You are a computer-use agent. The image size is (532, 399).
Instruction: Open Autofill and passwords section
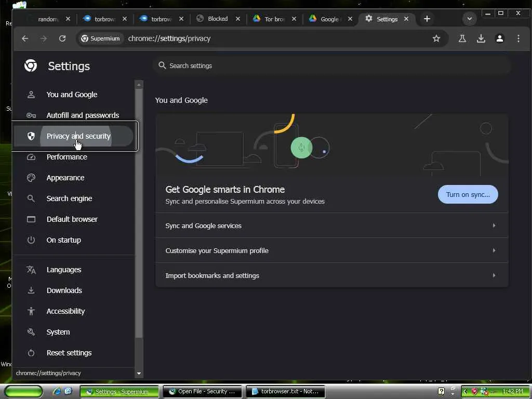83,115
